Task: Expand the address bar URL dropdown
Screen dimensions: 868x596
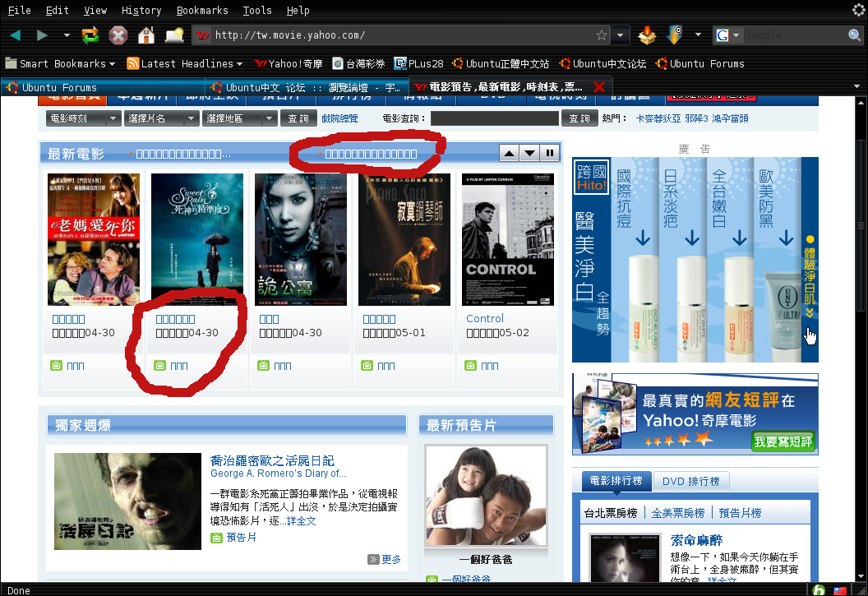Action: [620, 35]
